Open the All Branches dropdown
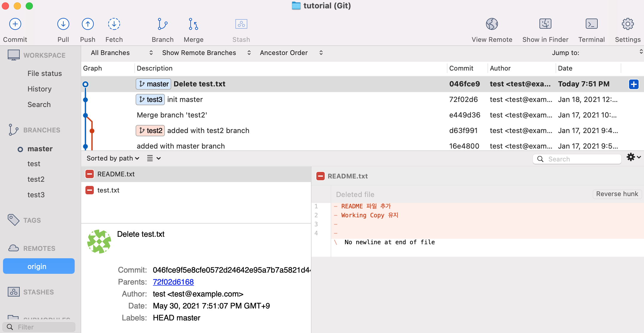Viewport: 644px width, 333px height. tap(122, 53)
